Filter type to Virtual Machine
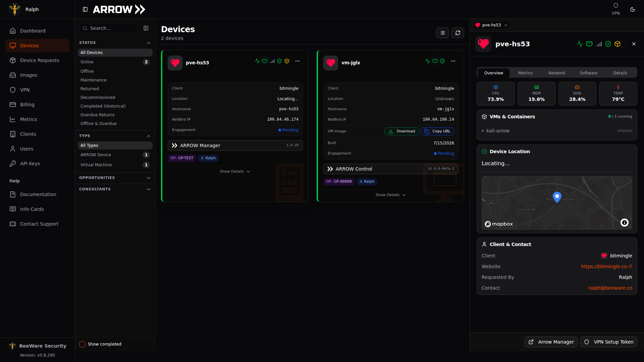This screenshot has height=362, width=644. point(115,165)
